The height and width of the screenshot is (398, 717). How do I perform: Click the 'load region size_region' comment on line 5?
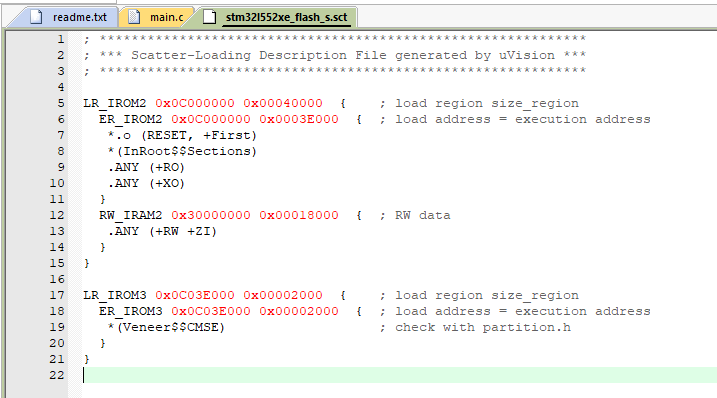click(487, 103)
